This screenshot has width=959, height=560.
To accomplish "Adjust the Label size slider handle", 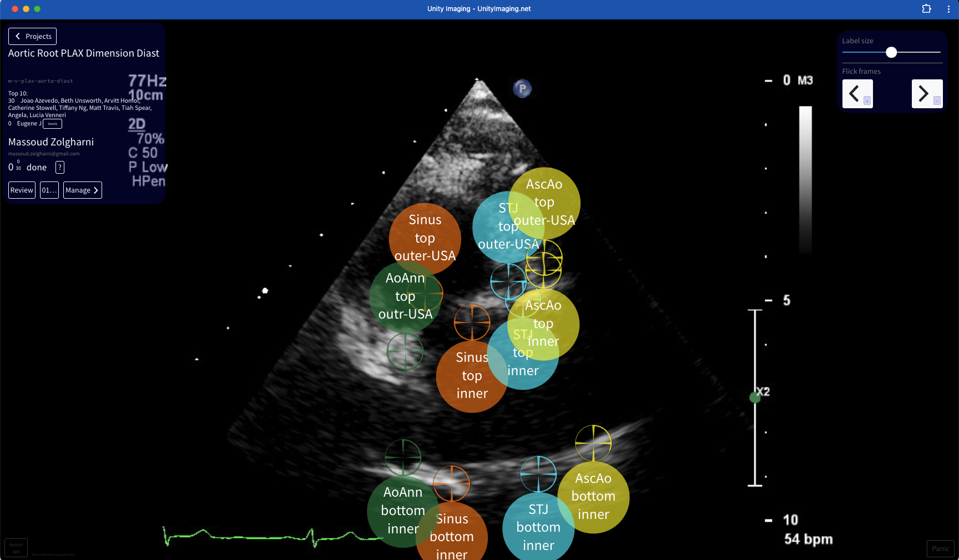I will tap(891, 52).
